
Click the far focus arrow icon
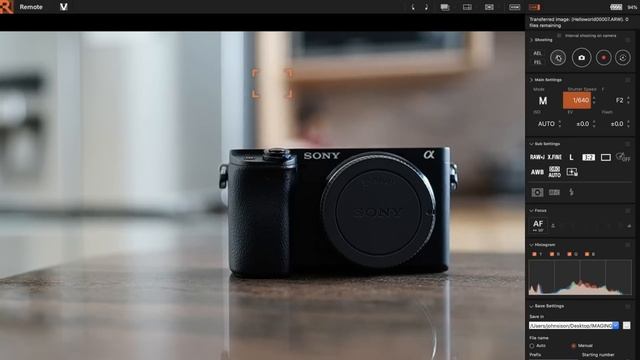(x=629, y=226)
